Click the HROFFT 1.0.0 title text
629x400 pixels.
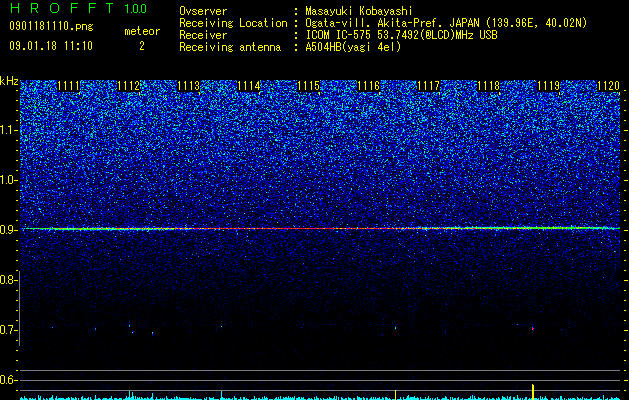pos(78,8)
